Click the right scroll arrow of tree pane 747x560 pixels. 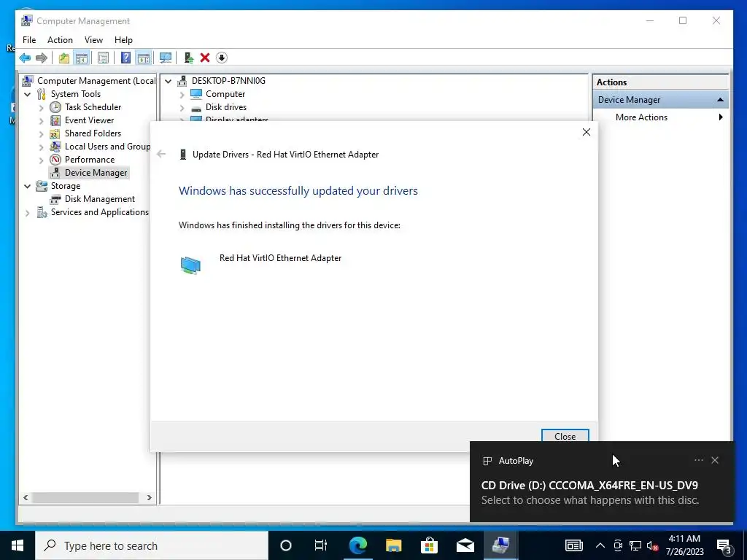pyautogui.click(x=149, y=497)
